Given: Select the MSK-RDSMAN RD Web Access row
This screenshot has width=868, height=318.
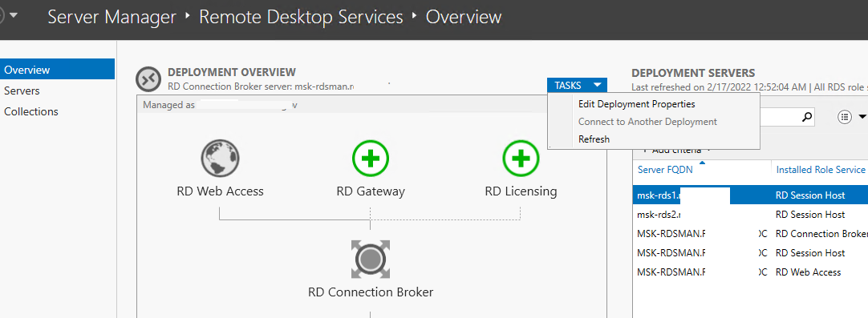Looking at the screenshot, I should tap(750, 272).
